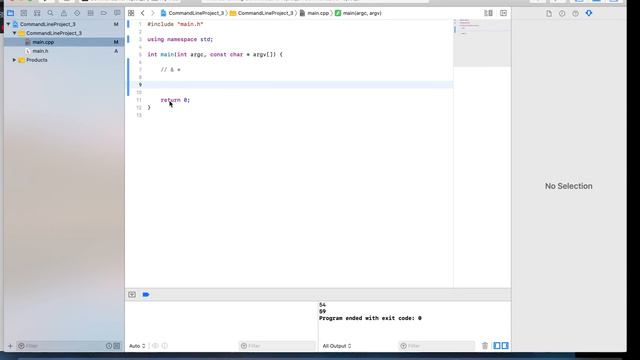Image resolution: width=640 pixels, height=360 pixels.
Task: Open the Find navigator magnifier icon
Action: point(50,13)
